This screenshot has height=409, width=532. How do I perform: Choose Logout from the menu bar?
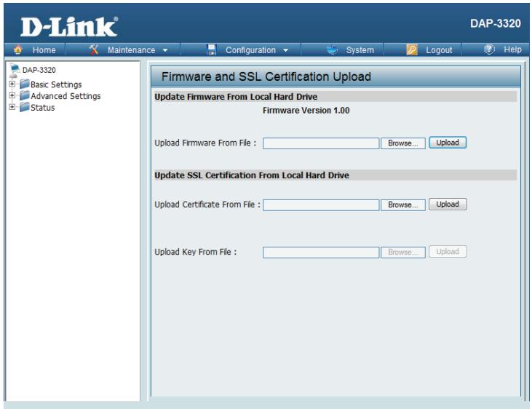coord(439,50)
